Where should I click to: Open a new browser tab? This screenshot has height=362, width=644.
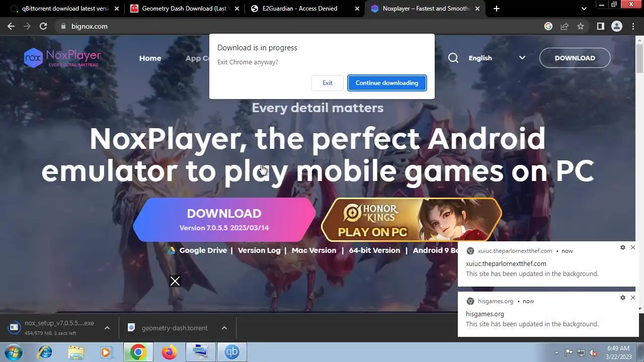tap(497, 9)
